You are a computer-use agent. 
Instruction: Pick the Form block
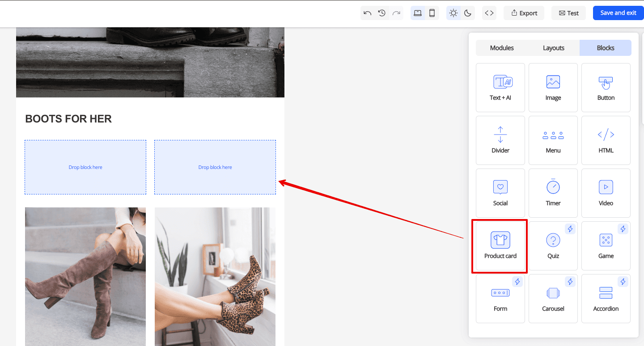500,299
